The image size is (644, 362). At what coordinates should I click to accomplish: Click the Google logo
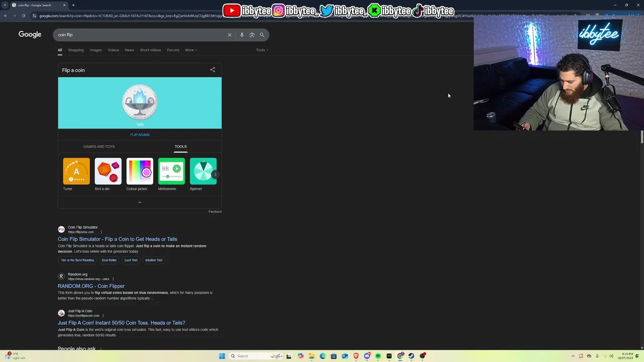pos(30,34)
